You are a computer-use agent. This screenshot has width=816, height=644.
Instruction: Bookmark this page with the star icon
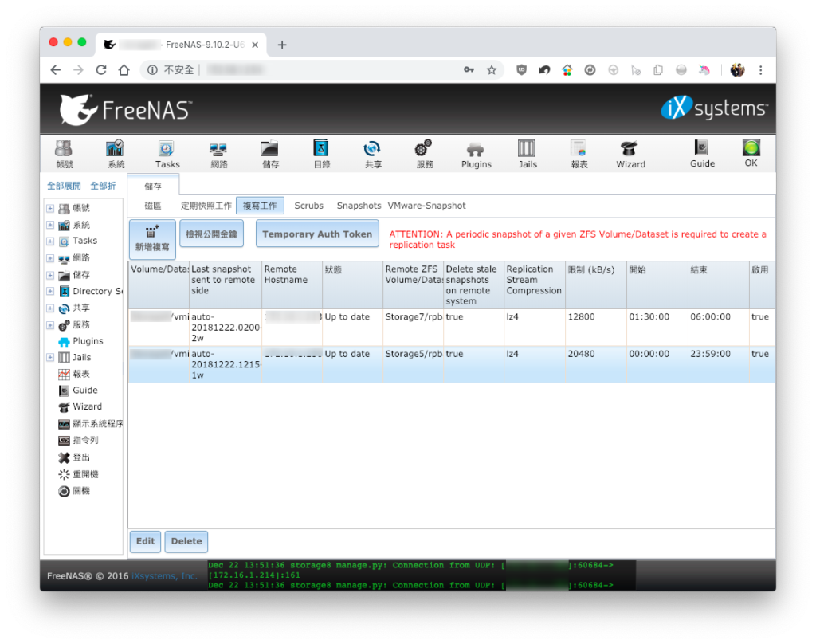point(491,70)
